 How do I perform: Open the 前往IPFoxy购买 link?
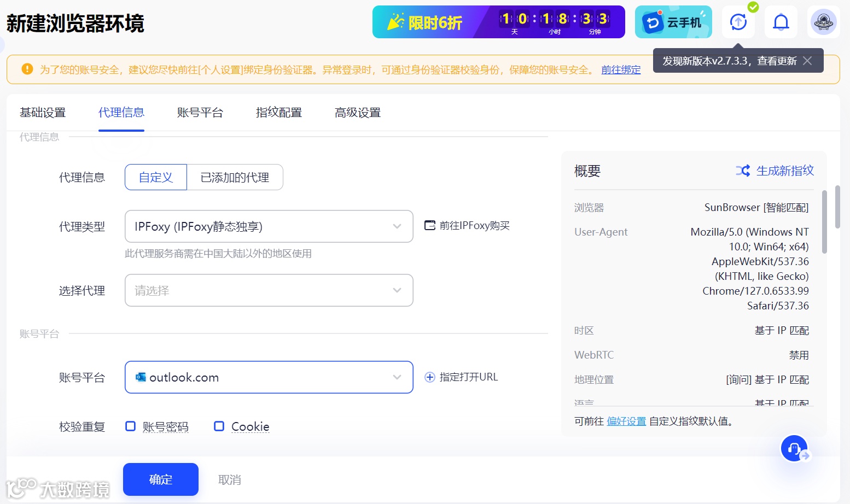click(x=475, y=225)
